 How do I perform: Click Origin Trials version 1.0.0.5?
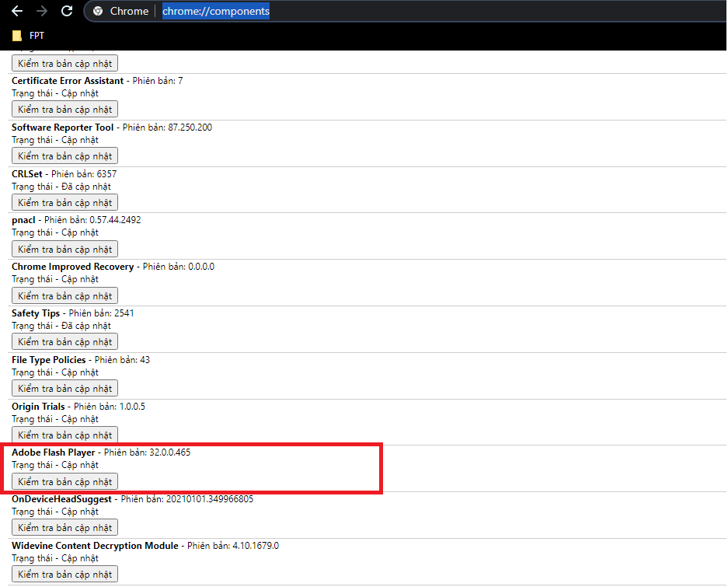(x=132, y=406)
